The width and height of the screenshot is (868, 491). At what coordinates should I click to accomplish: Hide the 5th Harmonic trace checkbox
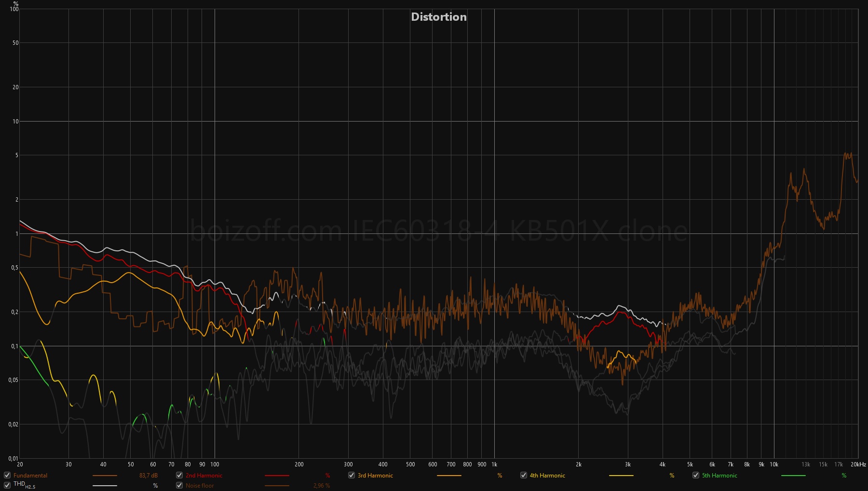(696, 475)
